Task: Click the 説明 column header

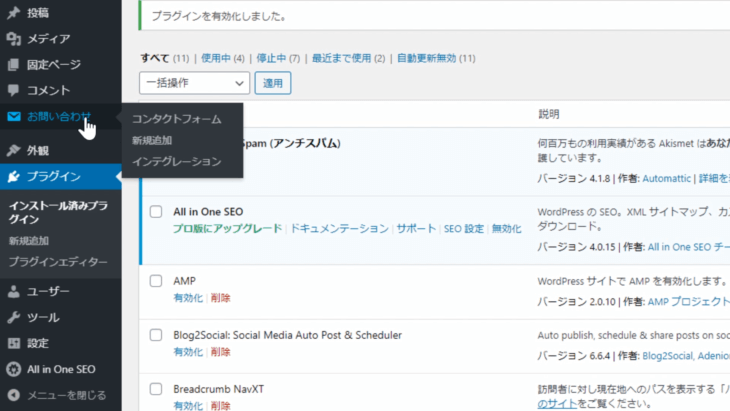Action: pyautogui.click(x=549, y=114)
